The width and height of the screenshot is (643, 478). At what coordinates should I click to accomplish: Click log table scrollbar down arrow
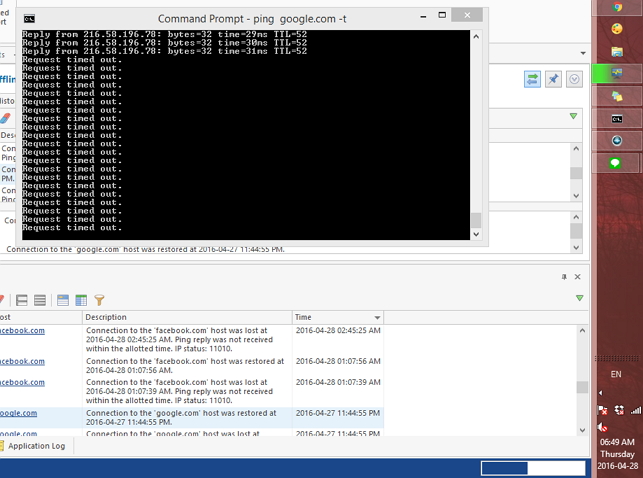pyautogui.click(x=582, y=430)
